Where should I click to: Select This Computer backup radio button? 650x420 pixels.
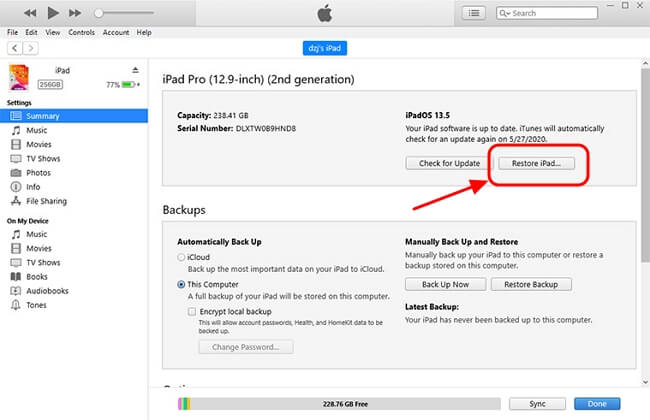click(181, 285)
